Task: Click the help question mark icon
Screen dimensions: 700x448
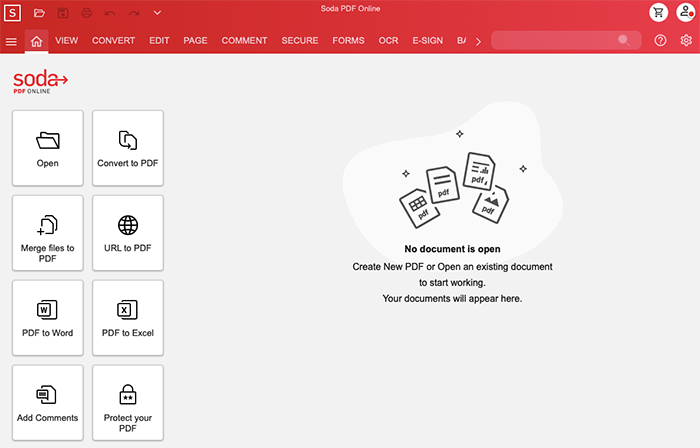Action: click(660, 41)
